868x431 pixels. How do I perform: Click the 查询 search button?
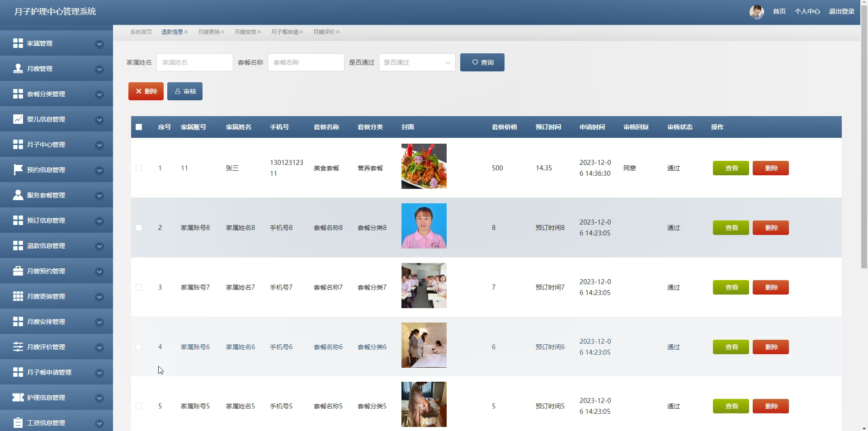482,62
